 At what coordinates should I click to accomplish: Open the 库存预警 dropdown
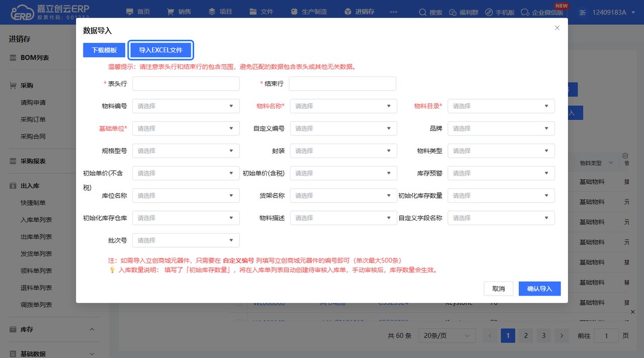501,173
